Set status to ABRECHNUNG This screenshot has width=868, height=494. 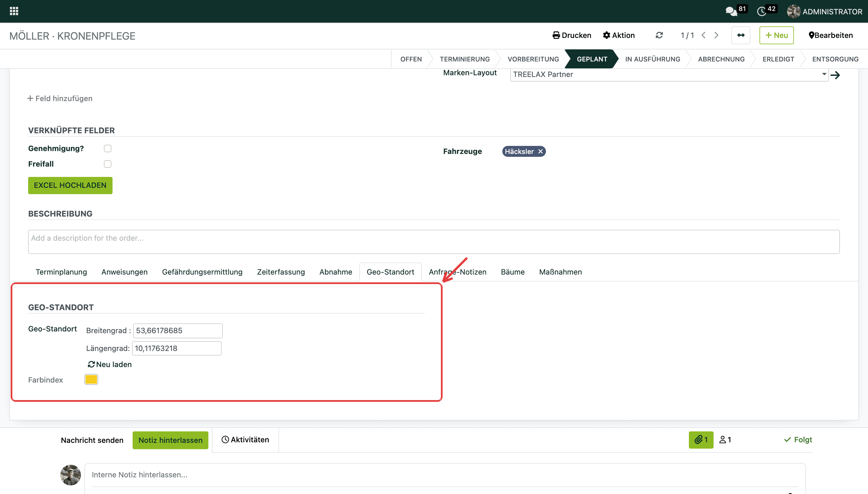[721, 59]
